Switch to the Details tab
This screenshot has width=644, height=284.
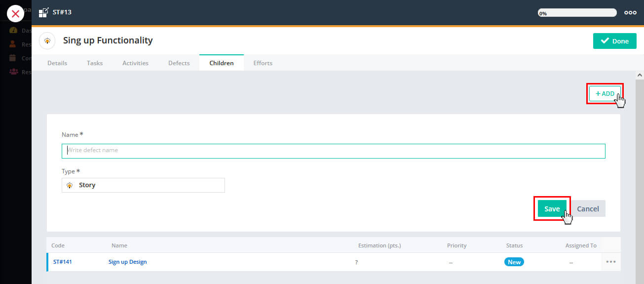point(57,63)
